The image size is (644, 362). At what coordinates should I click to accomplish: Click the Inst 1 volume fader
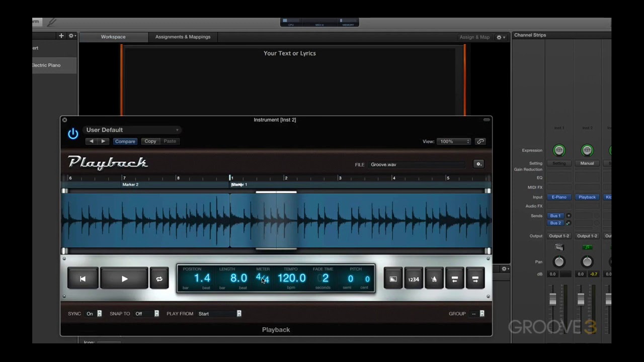tap(553, 299)
